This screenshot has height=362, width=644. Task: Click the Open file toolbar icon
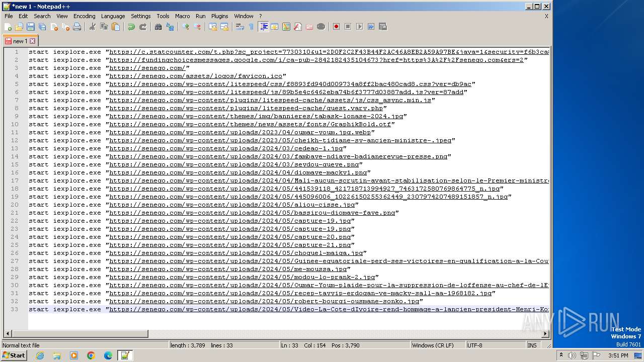19,27
